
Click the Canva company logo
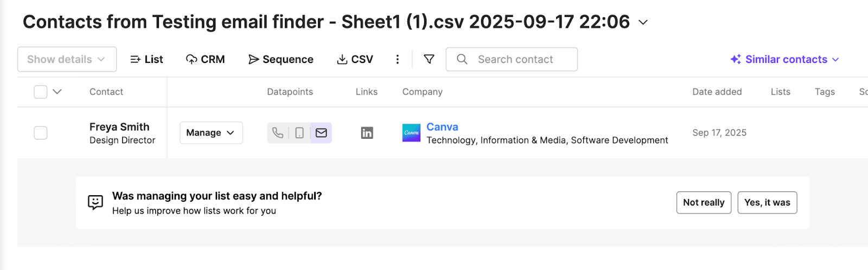[411, 133]
